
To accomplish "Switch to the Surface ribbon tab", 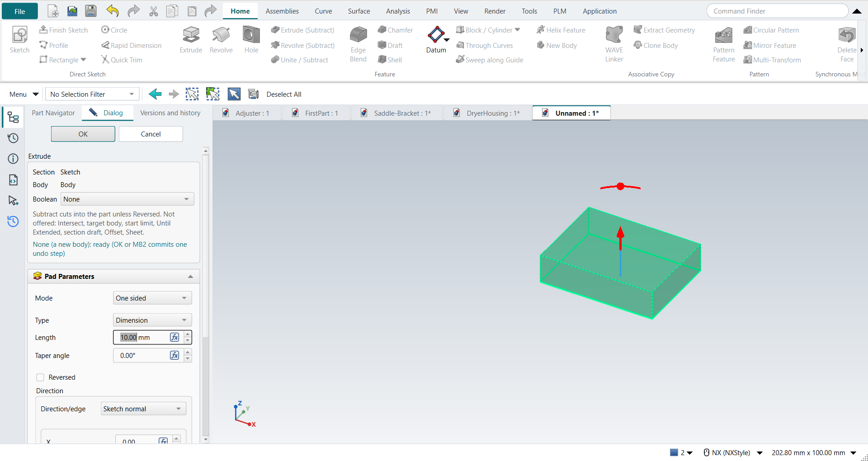I will tap(359, 11).
